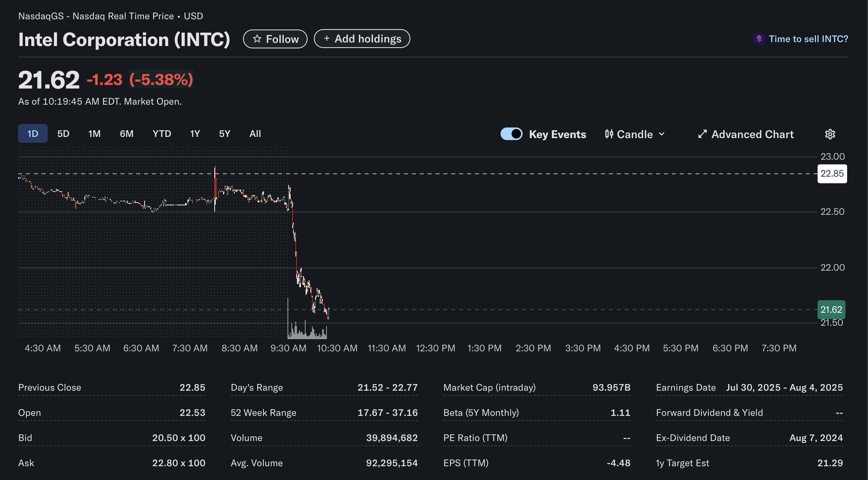Click the Ex-Dividend Date label

click(693, 438)
